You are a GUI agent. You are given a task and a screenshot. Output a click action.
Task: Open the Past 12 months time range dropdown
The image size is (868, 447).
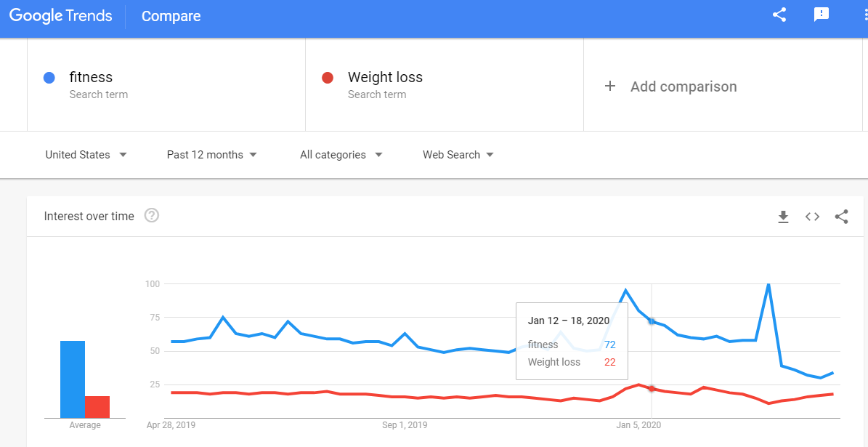(x=212, y=155)
